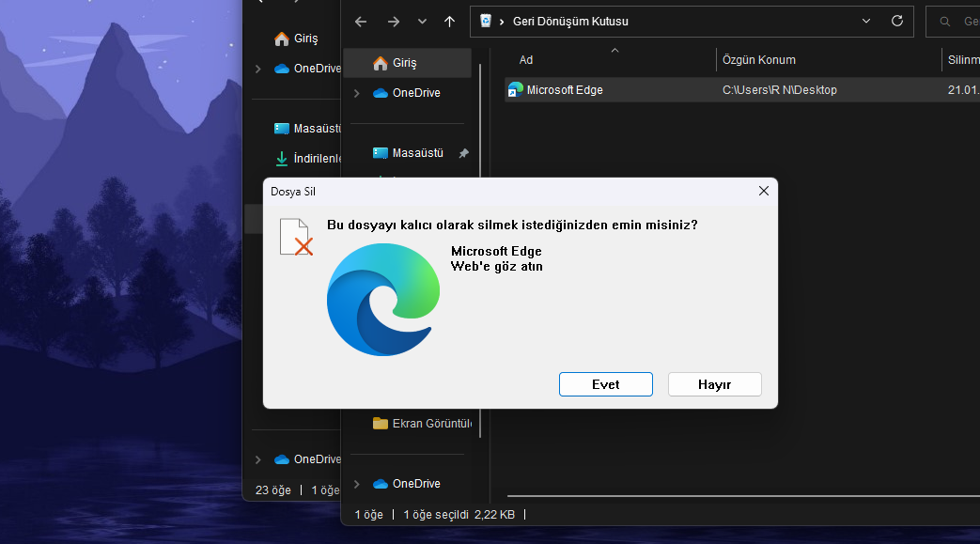The height and width of the screenshot is (544, 980).
Task: Go up one folder level arrow
Action: coord(449,22)
